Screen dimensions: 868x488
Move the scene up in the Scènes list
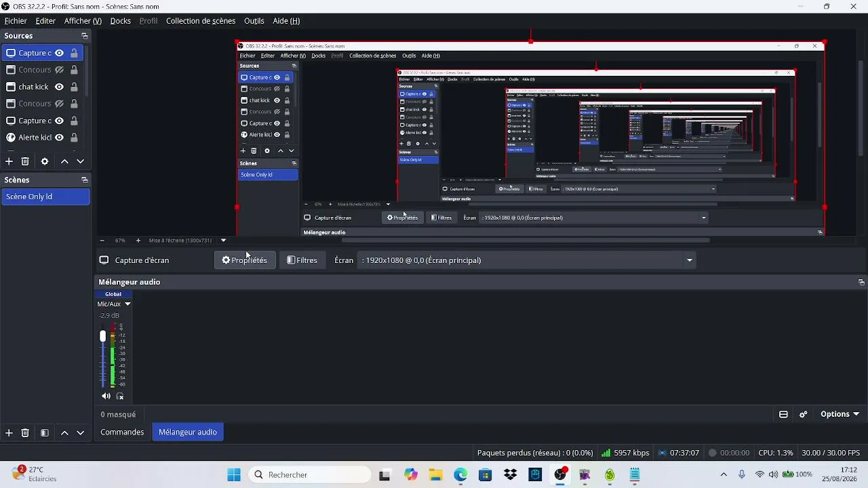[x=64, y=432]
